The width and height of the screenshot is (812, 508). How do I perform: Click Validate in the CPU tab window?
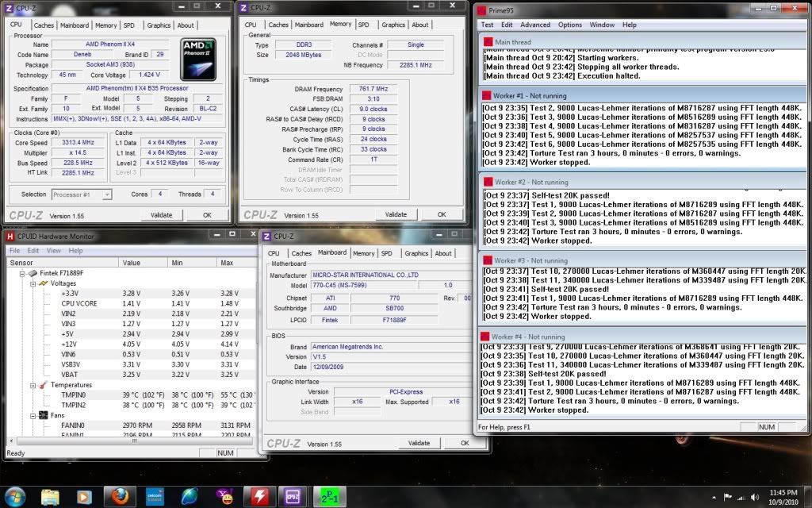[x=161, y=215]
